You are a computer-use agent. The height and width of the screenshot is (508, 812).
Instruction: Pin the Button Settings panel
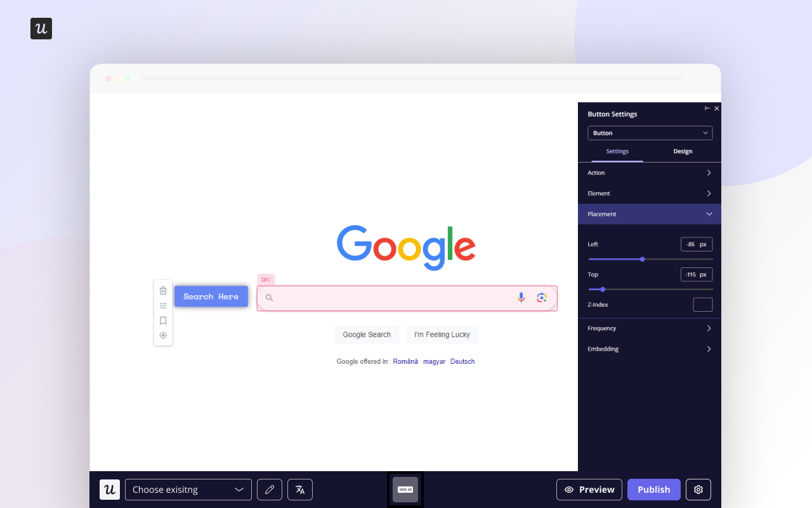[707, 108]
